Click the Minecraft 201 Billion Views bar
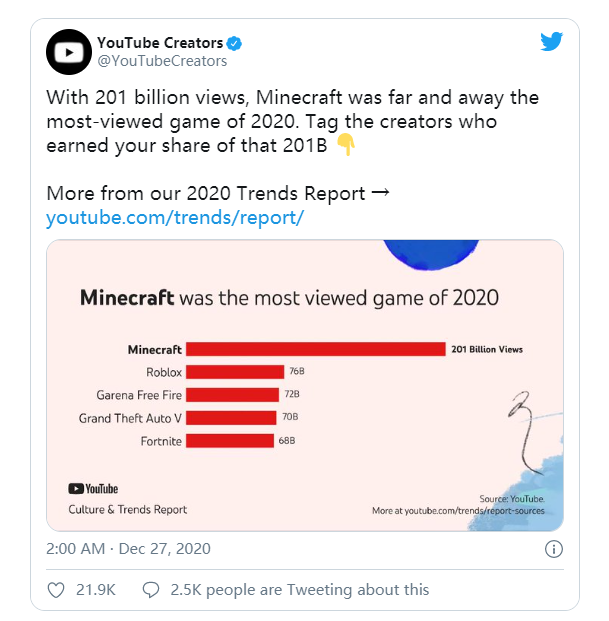The width and height of the screenshot is (609, 621). click(315, 349)
